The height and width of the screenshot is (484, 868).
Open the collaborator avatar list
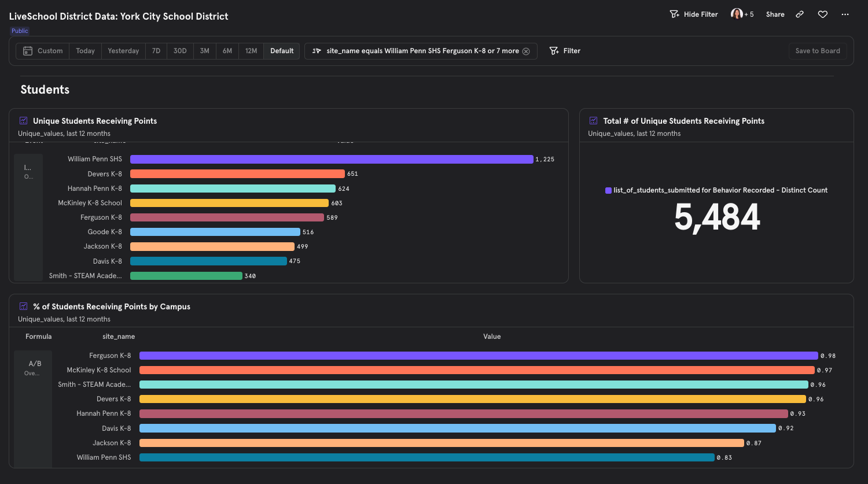(737, 14)
